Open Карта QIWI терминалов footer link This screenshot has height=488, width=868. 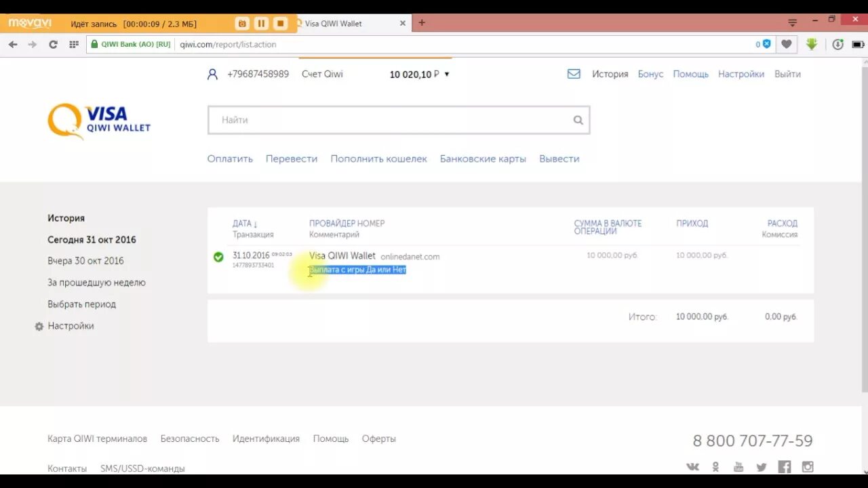[x=97, y=439]
